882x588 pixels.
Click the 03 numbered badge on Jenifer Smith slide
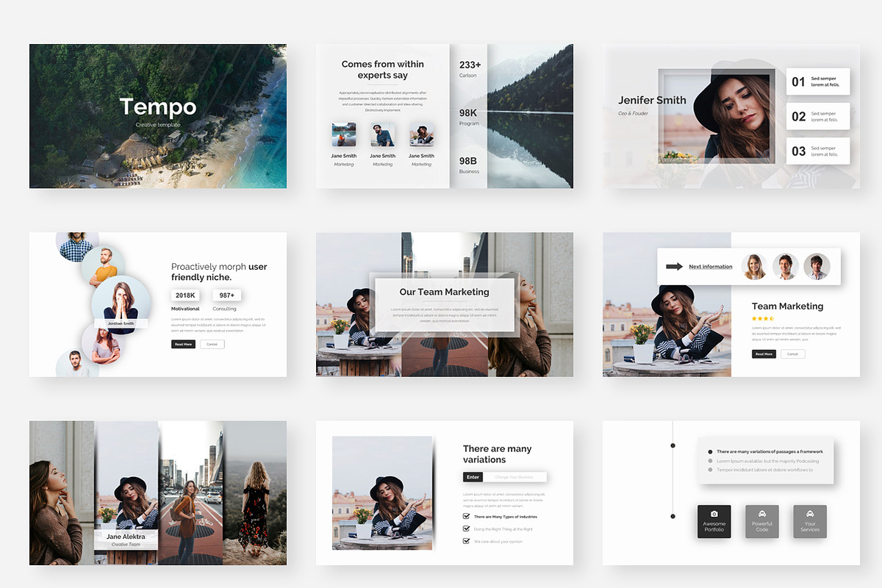click(x=800, y=151)
